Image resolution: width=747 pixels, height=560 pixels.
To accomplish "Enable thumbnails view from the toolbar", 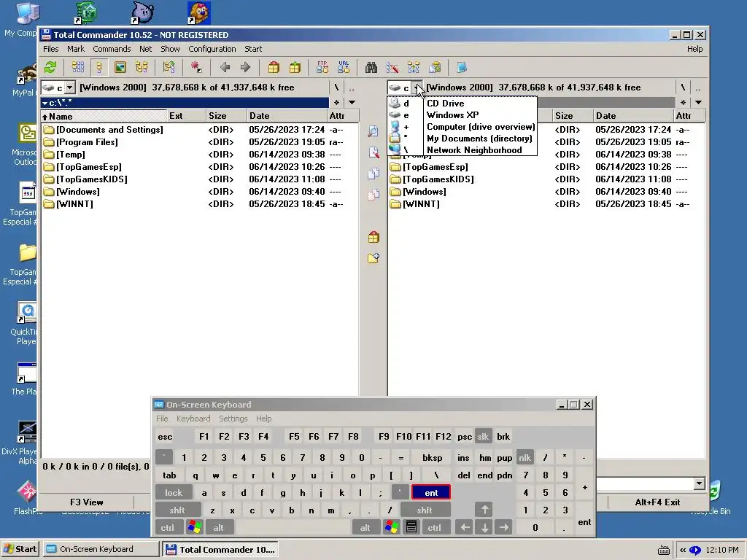I will pos(120,68).
